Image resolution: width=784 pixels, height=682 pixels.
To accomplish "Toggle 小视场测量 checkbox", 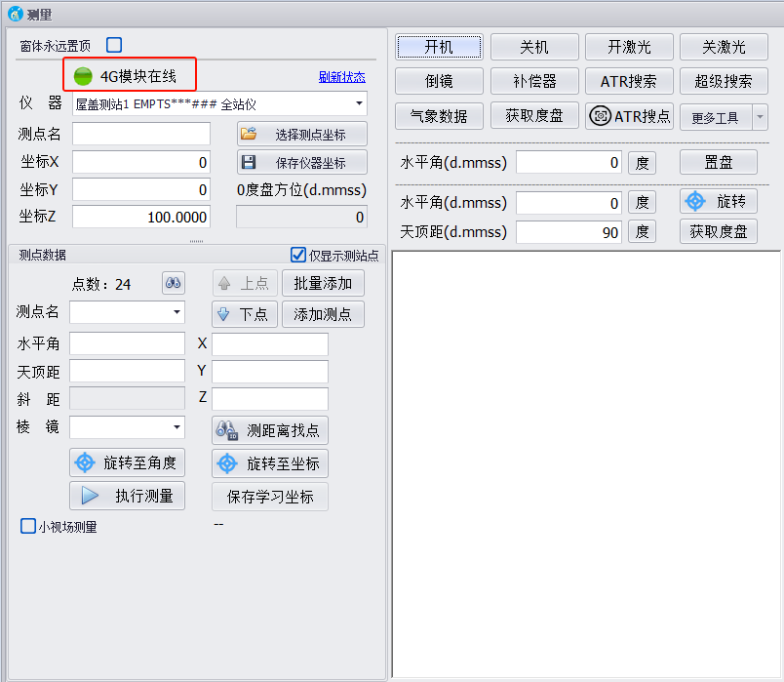I will [x=28, y=526].
